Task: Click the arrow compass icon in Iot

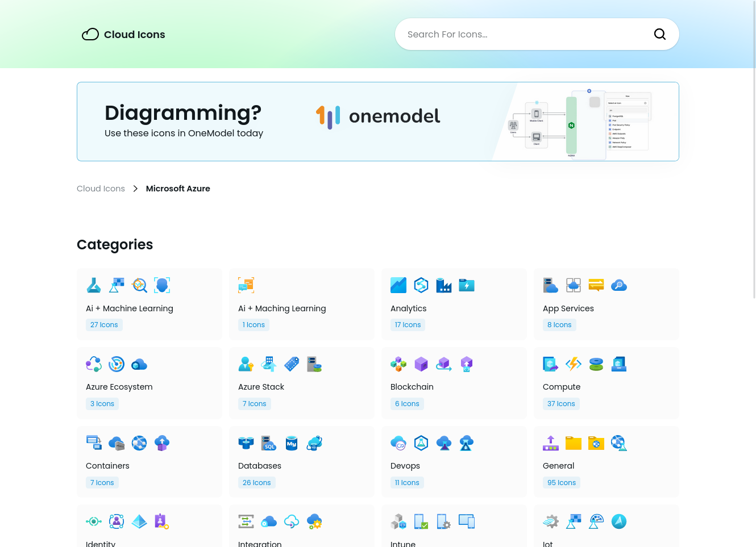Action: [x=619, y=521]
